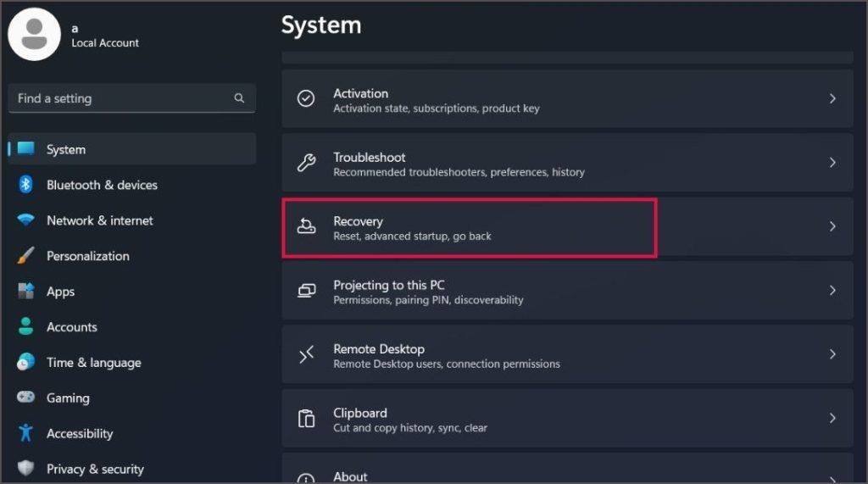This screenshot has height=484, width=868.
Task: Click 'Cut and copy history, sync, clear' text
Action: pos(410,427)
